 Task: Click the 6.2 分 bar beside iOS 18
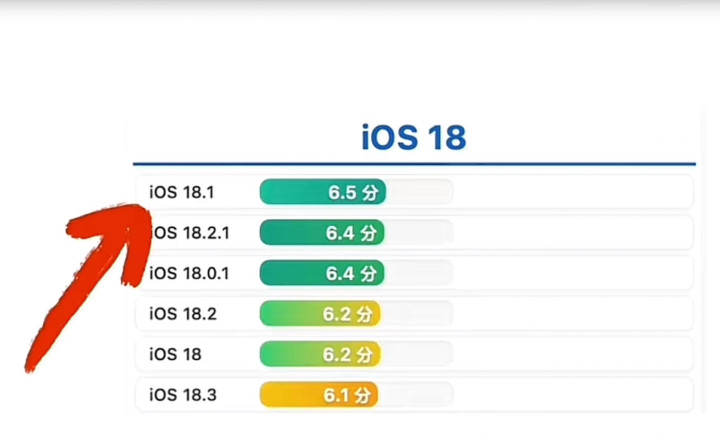[x=320, y=354]
